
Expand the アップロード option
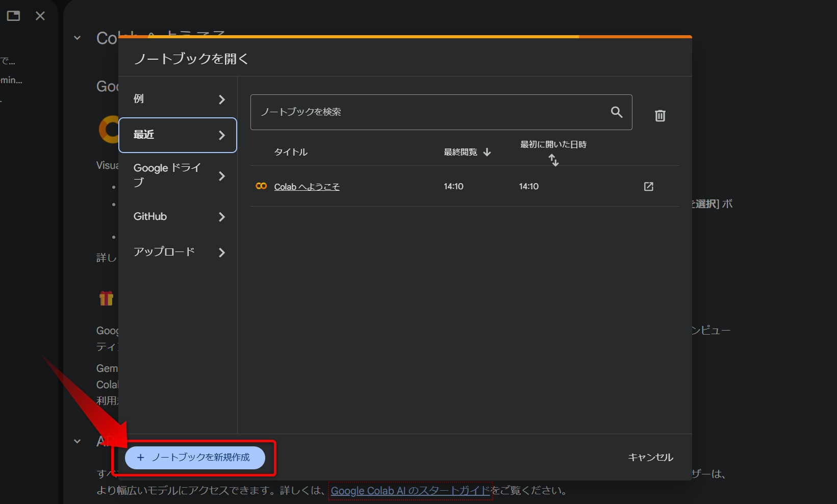(177, 251)
